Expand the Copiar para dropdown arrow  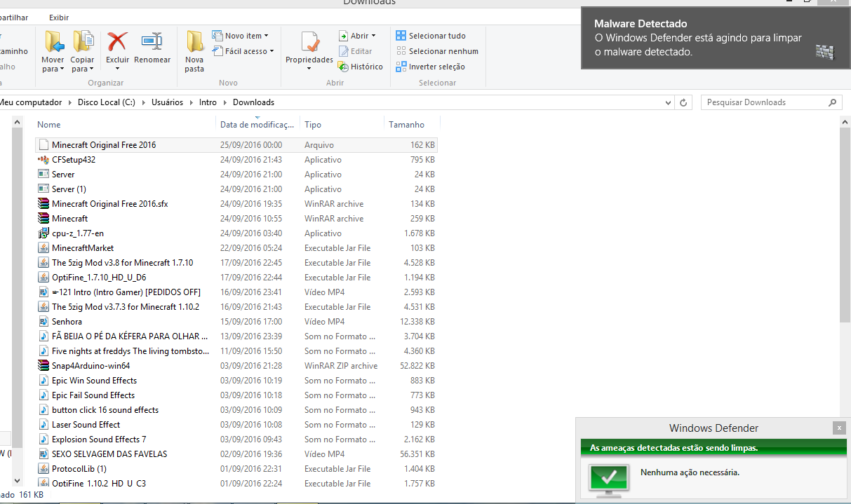tap(91, 69)
